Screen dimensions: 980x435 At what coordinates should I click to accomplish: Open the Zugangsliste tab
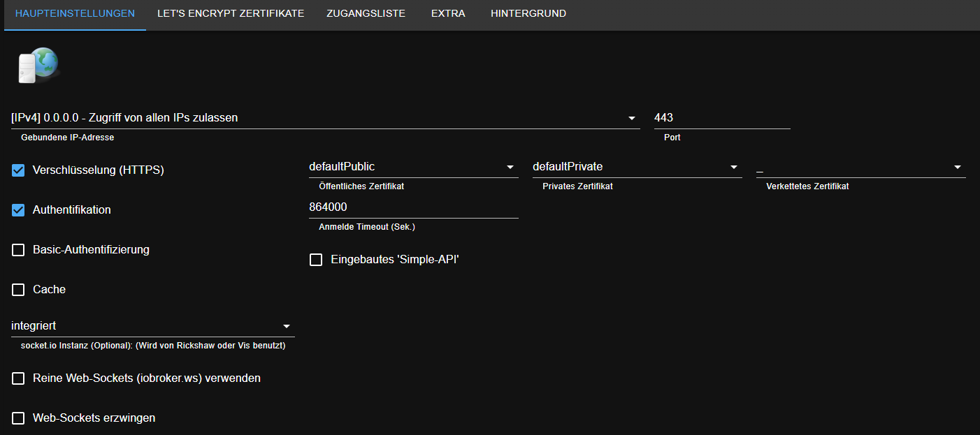coord(366,14)
